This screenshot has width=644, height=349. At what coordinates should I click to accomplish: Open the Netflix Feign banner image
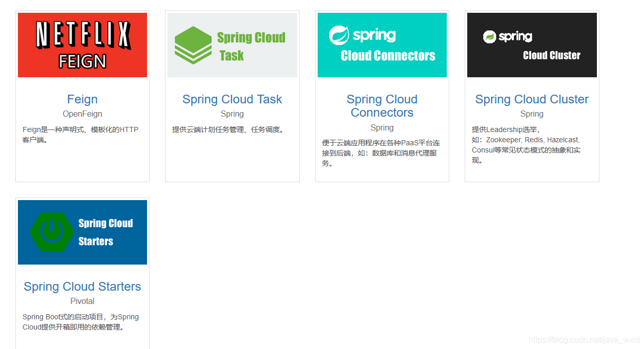[x=82, y=45]
